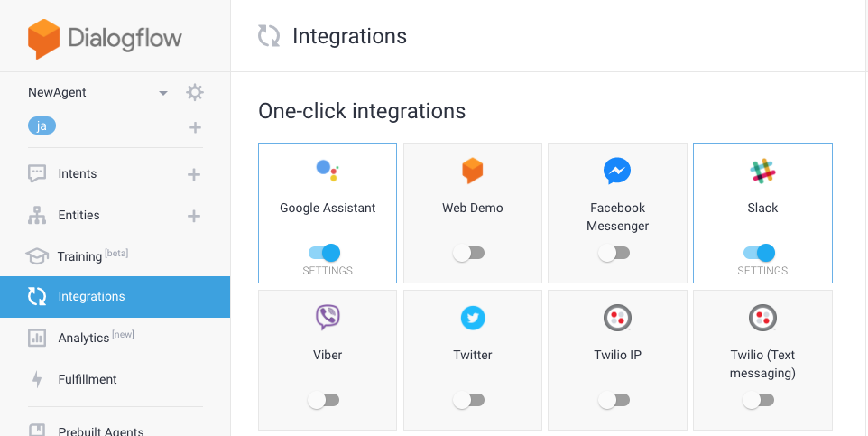868x436 pixels.
Task: Open agent settings gear icon
Action: pyautogui.click(x=194, y=92)
